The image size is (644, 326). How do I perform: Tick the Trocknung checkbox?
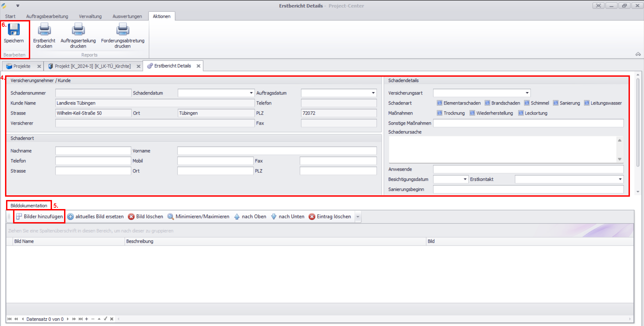[439, 113]
